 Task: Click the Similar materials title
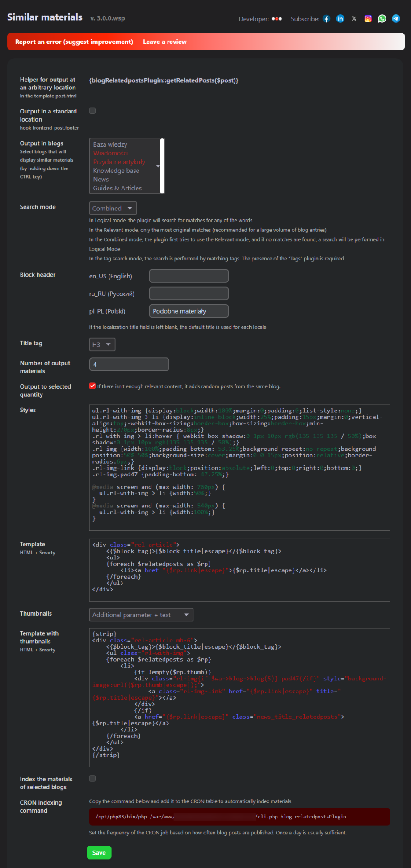[45, 17]
